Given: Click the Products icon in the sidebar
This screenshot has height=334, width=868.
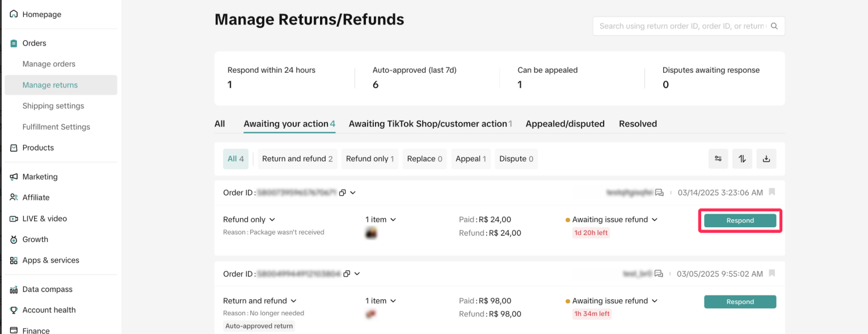Looking at the screenshot, I should pos(13,147).
